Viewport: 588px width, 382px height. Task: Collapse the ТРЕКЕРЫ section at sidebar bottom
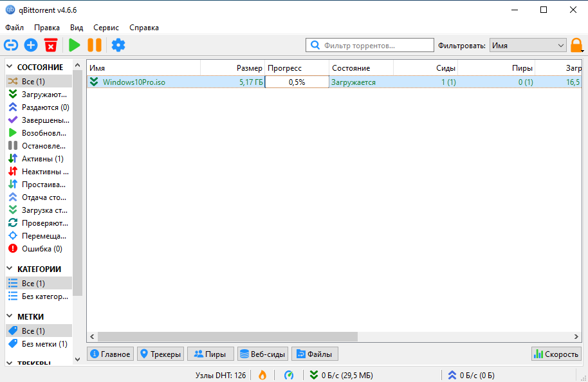(x=10, y=363)
